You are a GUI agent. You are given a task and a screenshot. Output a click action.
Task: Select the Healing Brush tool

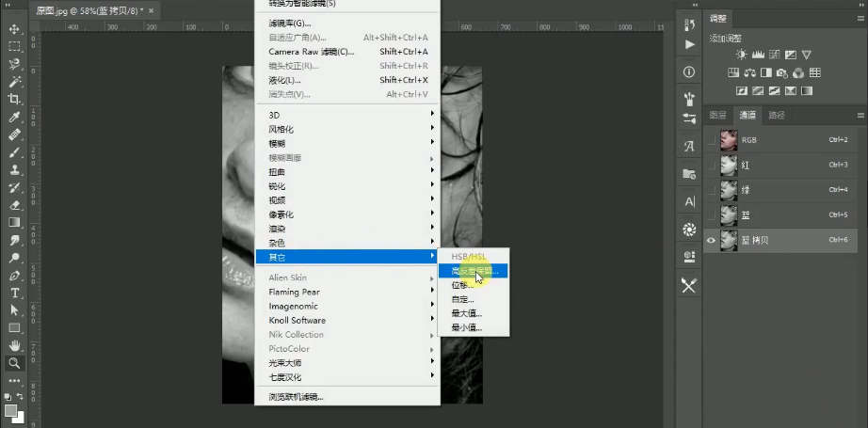click(x=14, y=135)
